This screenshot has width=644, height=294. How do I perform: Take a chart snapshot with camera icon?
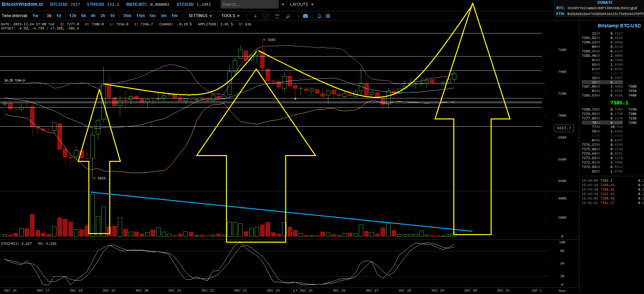[x=305, y=16]
